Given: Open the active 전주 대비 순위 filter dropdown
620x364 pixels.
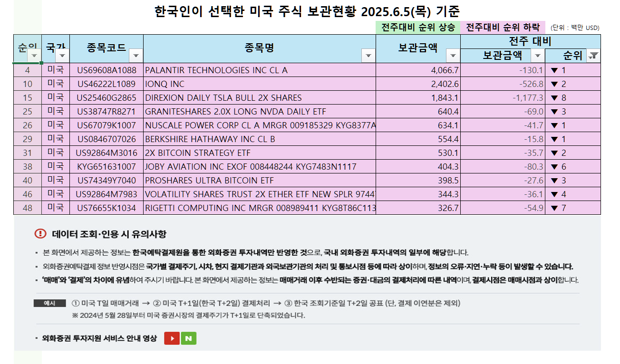Looking at the screenshot, I should point(593,56).
